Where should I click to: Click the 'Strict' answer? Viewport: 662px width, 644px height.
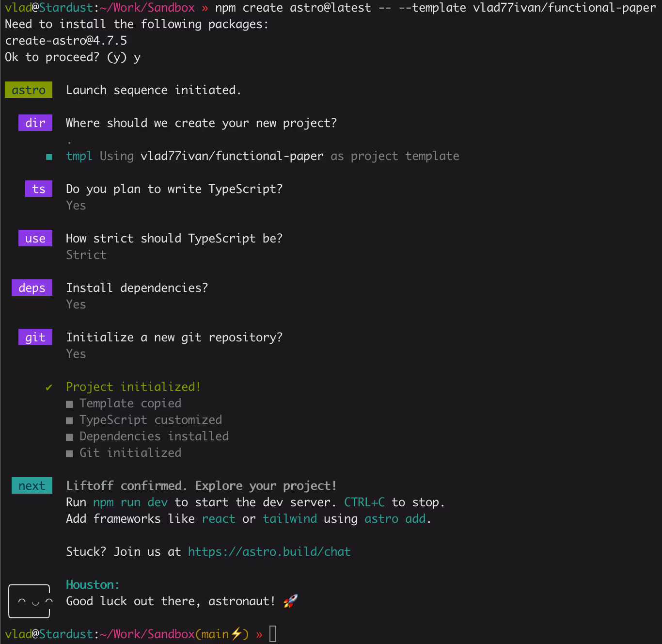[x=86, y=255]
